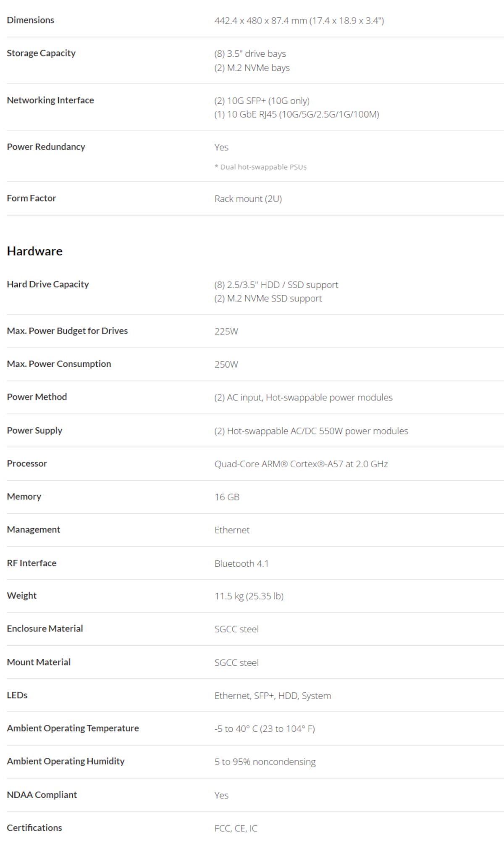Click the "Hardware" section heading
Image resolution: width=504 pixels, height=844 pixels.
35,251
